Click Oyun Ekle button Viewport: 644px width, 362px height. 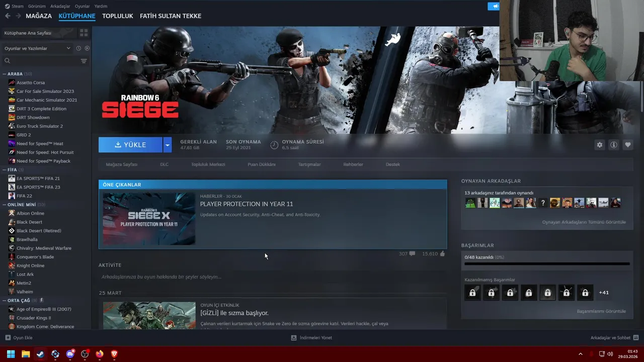[19, 338]
